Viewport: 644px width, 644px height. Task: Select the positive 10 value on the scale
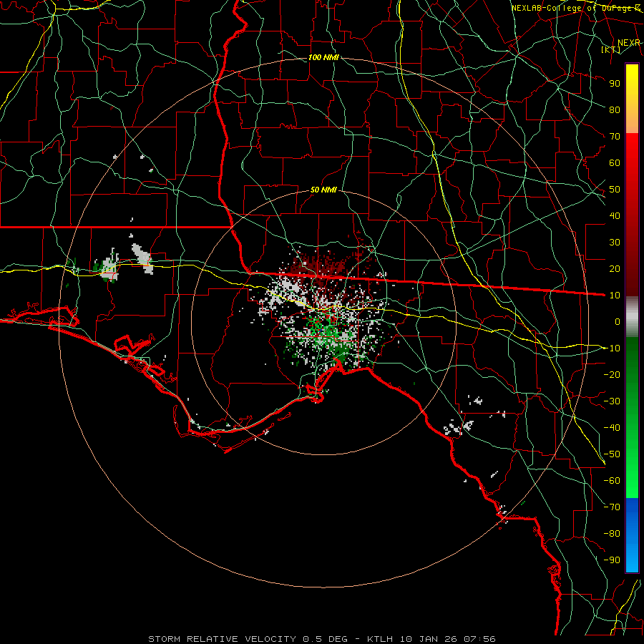click(x=615, y=296)
